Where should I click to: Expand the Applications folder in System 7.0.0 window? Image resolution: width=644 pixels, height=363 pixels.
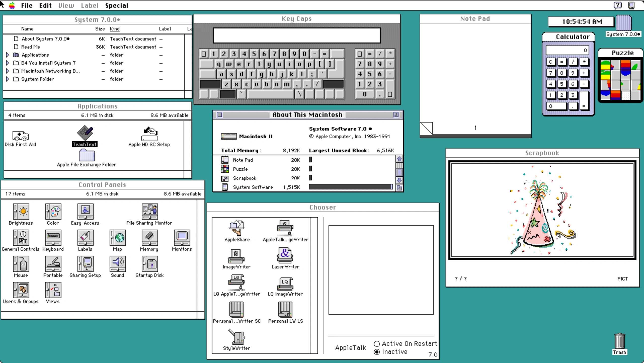coord(7,55)
